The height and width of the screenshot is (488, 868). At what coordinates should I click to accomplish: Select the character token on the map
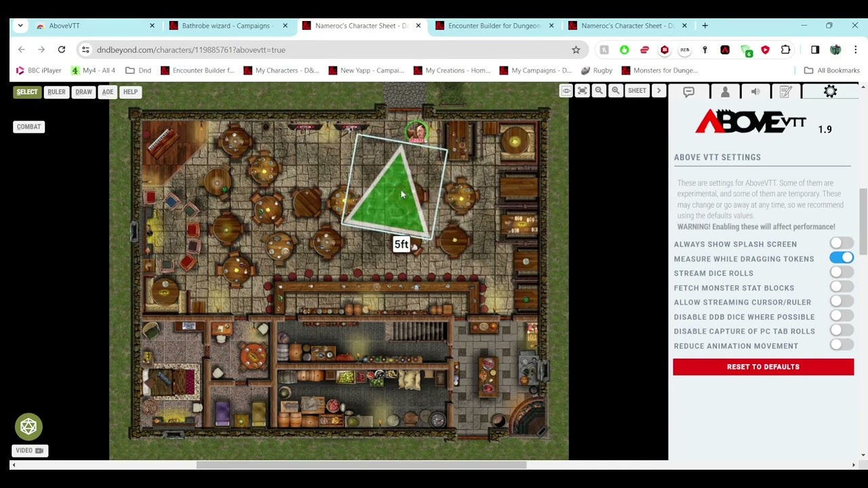pyautogui.click(x=417, y=131)
